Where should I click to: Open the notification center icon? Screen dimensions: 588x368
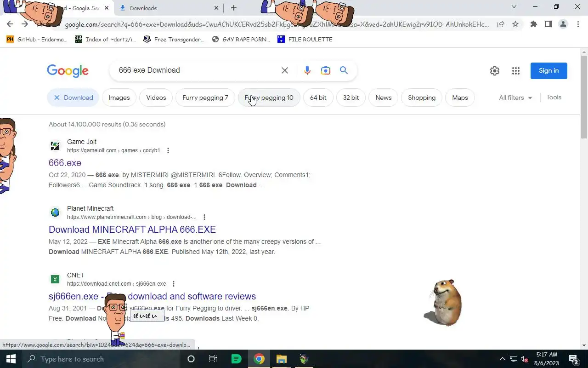pyautogui.click(x=573, y=359)
